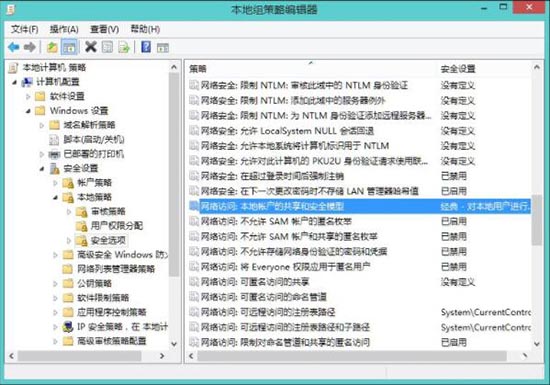Open the 文件(F) menu
Viewport: 550px width, 385px height.
click(24, 29)
